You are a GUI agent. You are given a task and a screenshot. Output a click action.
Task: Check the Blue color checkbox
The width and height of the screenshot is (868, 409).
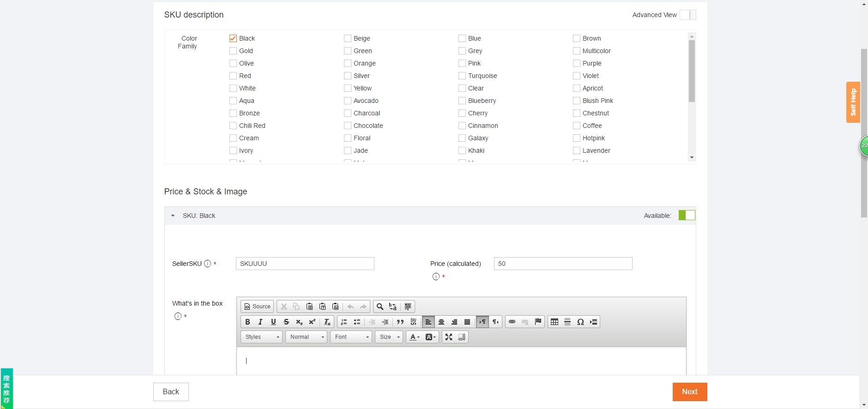462,38
